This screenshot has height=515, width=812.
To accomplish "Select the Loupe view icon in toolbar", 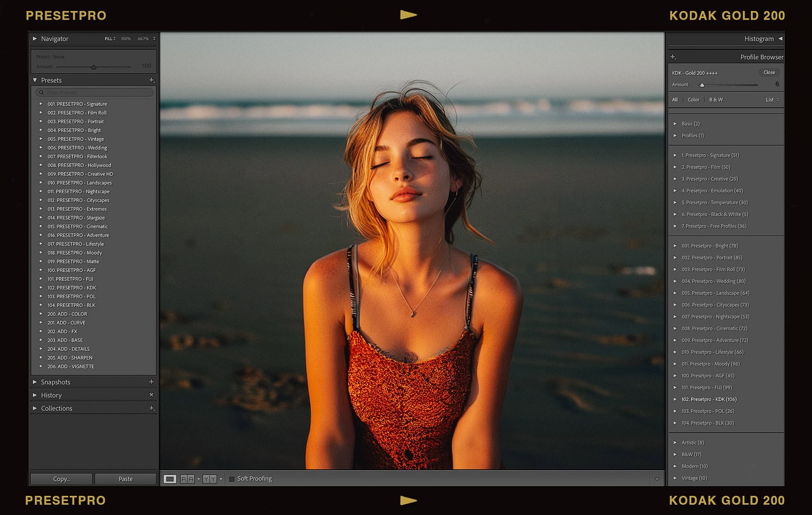I will (170, 479).
